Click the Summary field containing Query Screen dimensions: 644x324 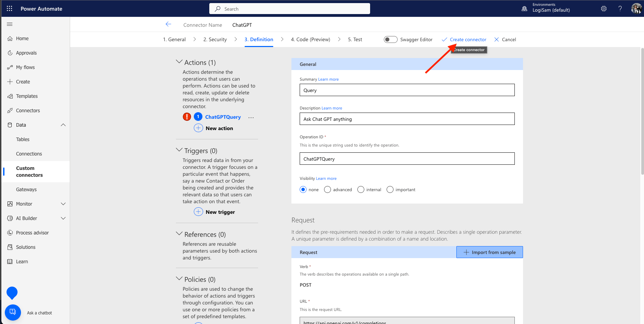pos(407,90)
